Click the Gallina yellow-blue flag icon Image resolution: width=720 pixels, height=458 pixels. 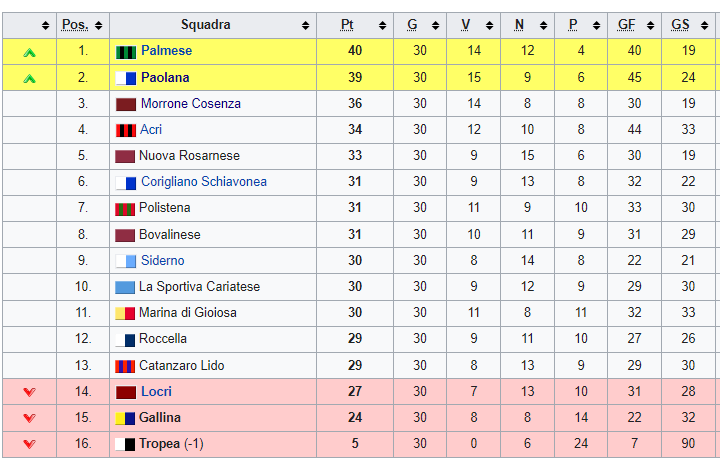(x=125, y=418)
